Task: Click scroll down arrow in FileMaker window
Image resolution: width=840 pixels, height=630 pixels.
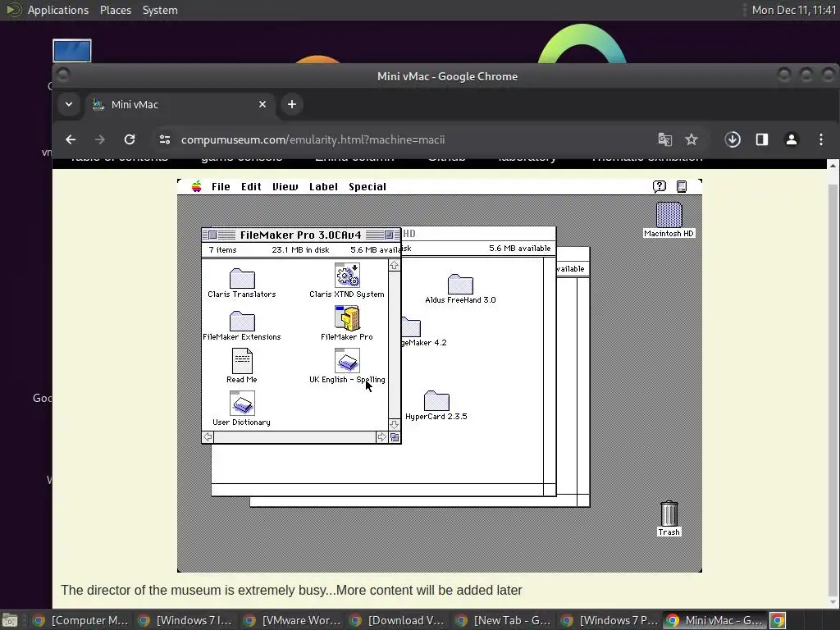Action: (395, 425)
